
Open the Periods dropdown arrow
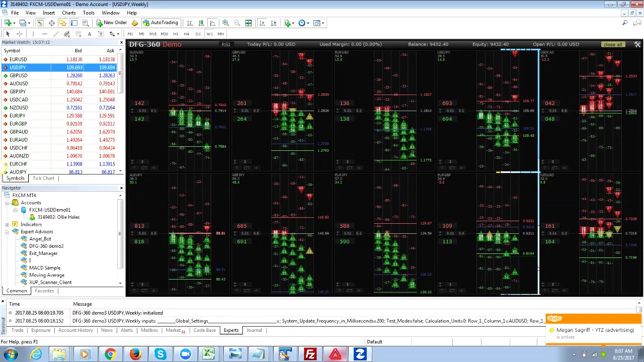click(307, 23)
